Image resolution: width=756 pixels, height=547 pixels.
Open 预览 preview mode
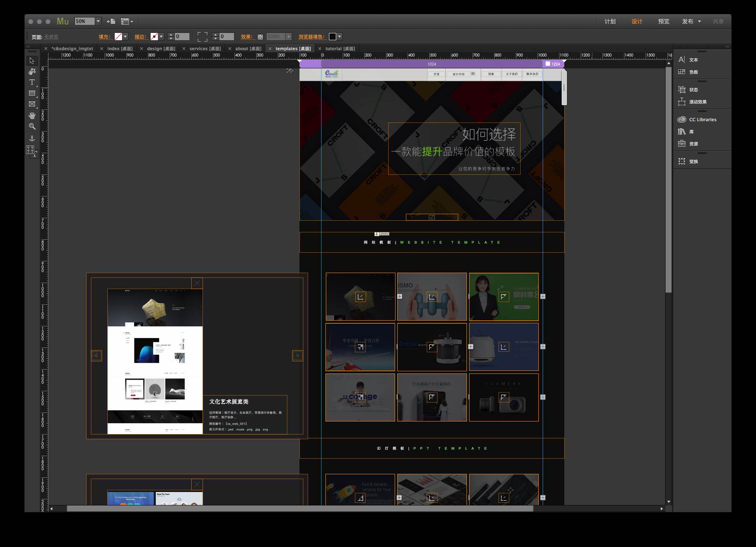pyautogui.click(x=664, y=21)
